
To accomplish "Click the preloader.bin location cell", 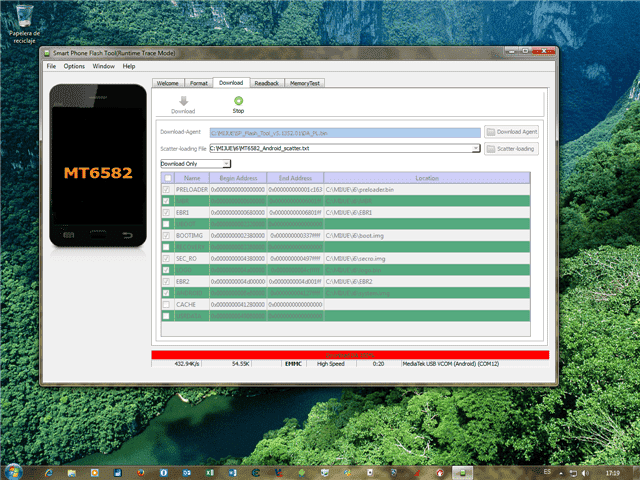I will click(427, 189).
